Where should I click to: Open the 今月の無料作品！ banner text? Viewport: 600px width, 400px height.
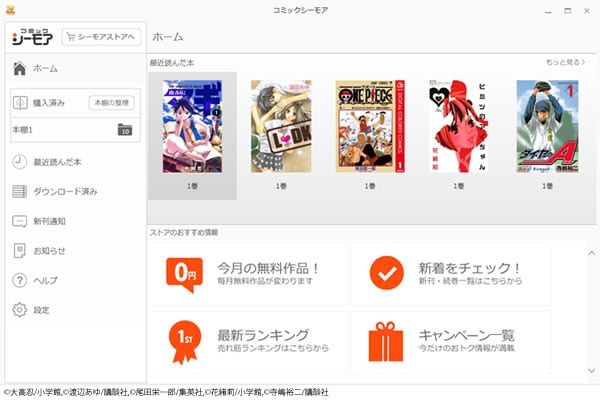click(x=268, y=268)
